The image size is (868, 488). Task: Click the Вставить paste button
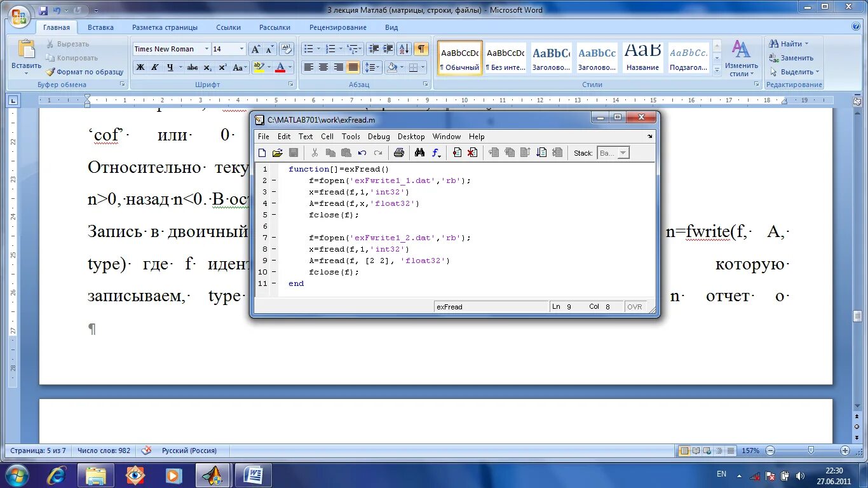tap(27, 57)
